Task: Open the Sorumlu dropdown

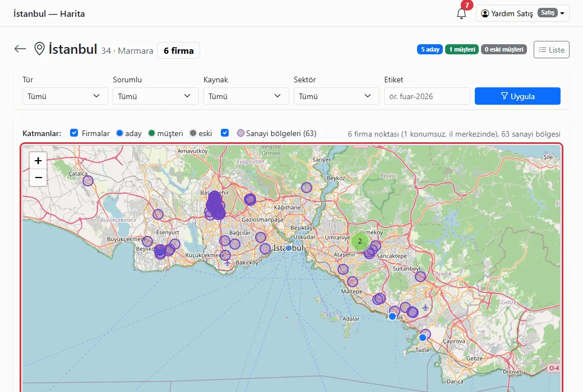Action: [x=156, y=96]
